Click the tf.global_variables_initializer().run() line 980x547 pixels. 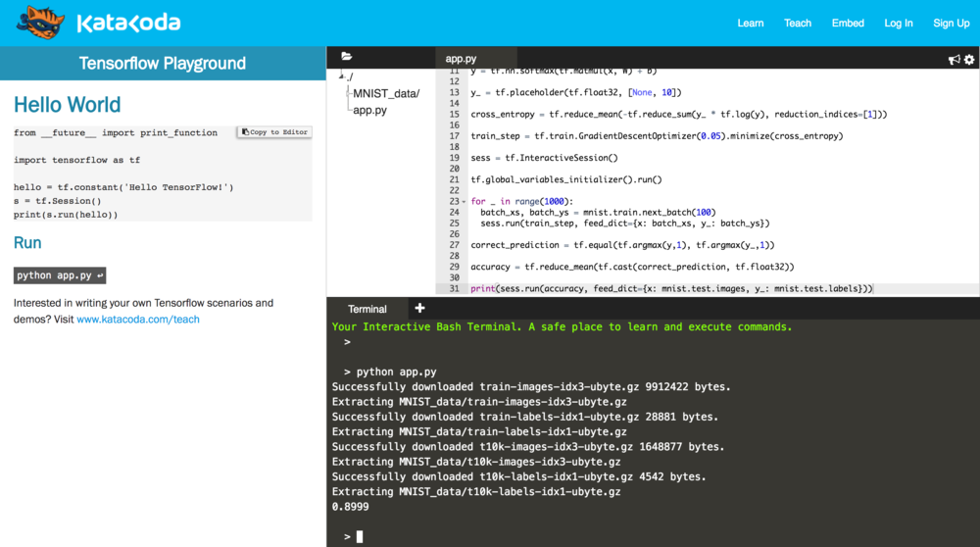[566, 180]
